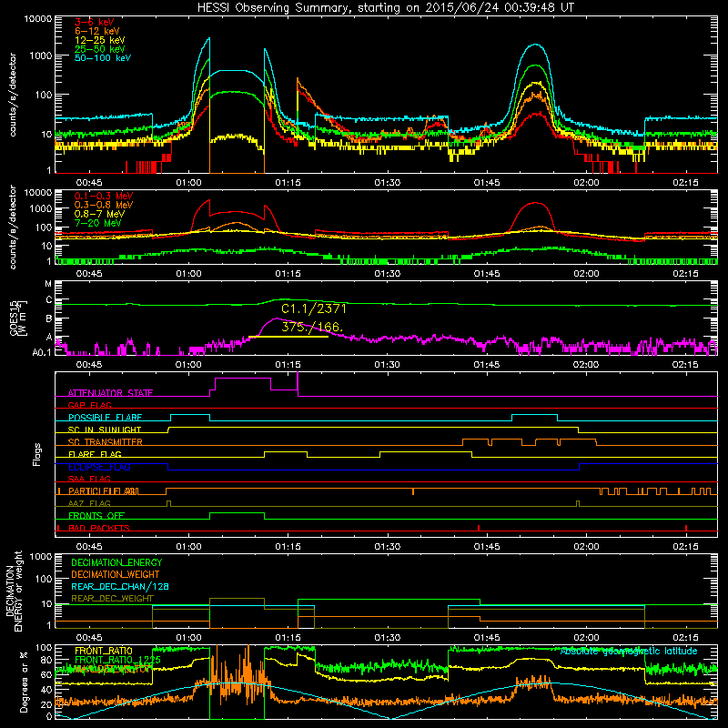Pick the 7-20 MeV legend label

coord(98,223)
